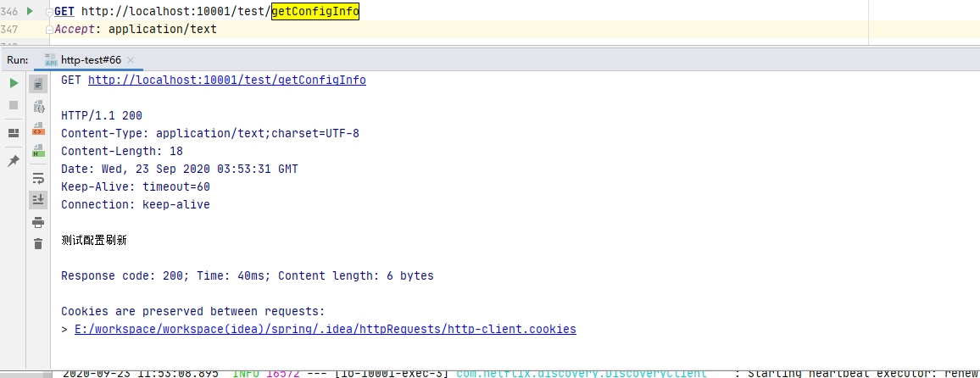980x378 pixels.
Task: View response as plain text
Action: tap(38, 85)
